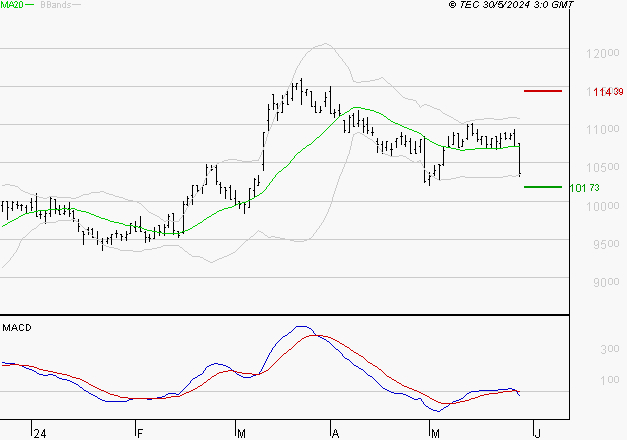Click the red resistance level line
This screenshot has height=440, width=627.
pos(543,91)
